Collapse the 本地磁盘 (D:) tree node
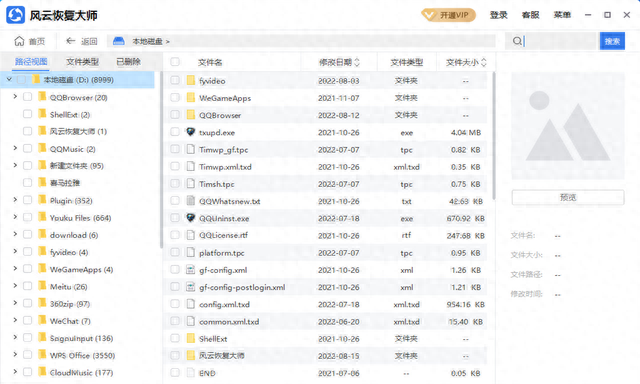This screenshot has height=384, width=640. tap(9, 79)
